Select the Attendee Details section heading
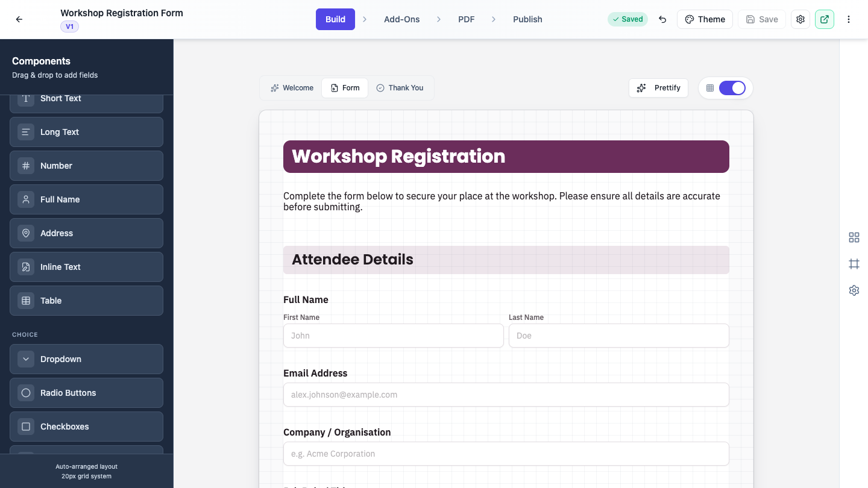868x488 pixels. pyautogui.click(x=506, y=260)
